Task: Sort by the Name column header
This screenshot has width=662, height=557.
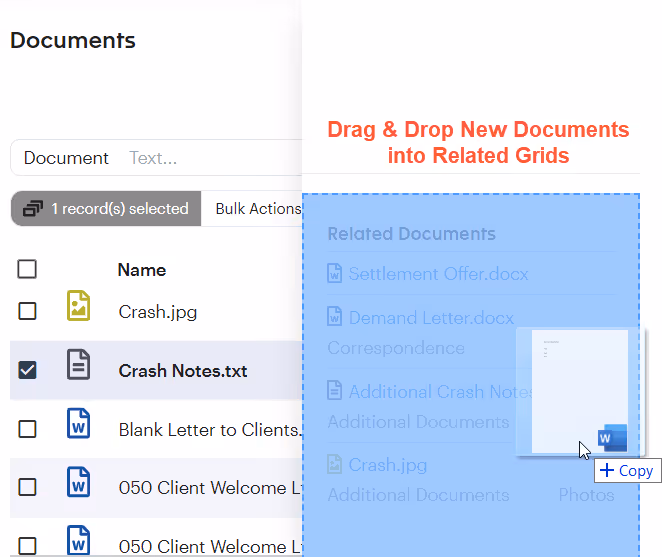Action: [x=142, y=270]
